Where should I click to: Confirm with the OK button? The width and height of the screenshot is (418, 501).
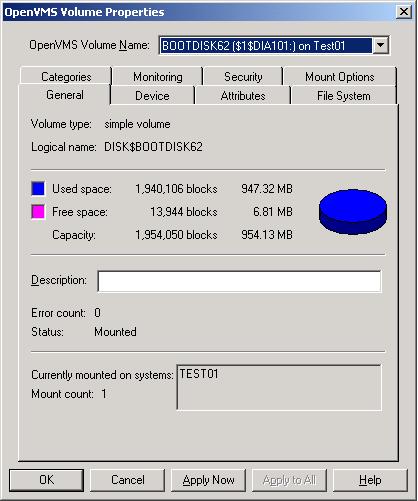click(46, 480)
